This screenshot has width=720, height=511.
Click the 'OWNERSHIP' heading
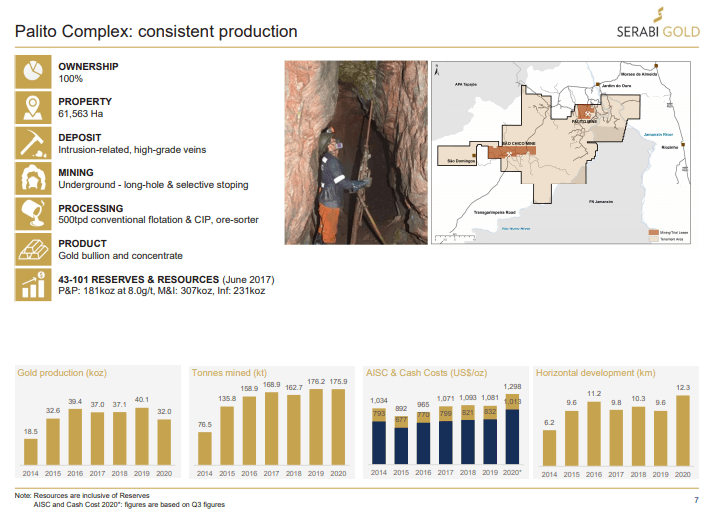coord(88,67)
